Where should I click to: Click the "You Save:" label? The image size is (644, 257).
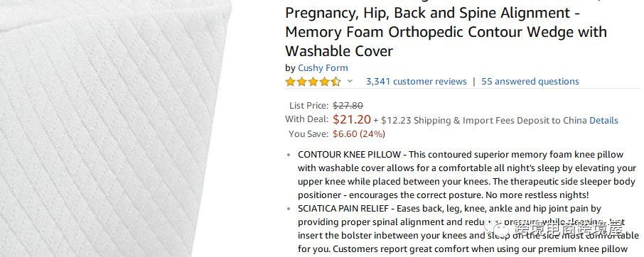coord(308,134)
